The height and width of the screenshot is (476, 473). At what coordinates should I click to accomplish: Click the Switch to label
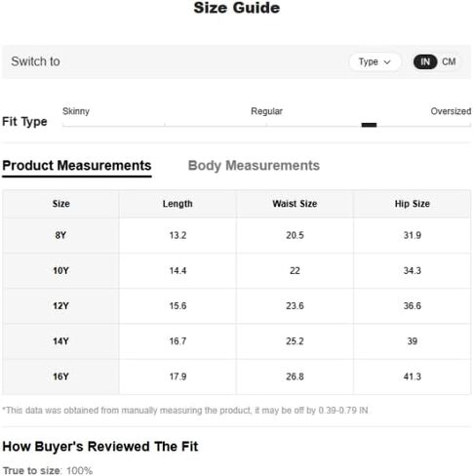(35, 61)
